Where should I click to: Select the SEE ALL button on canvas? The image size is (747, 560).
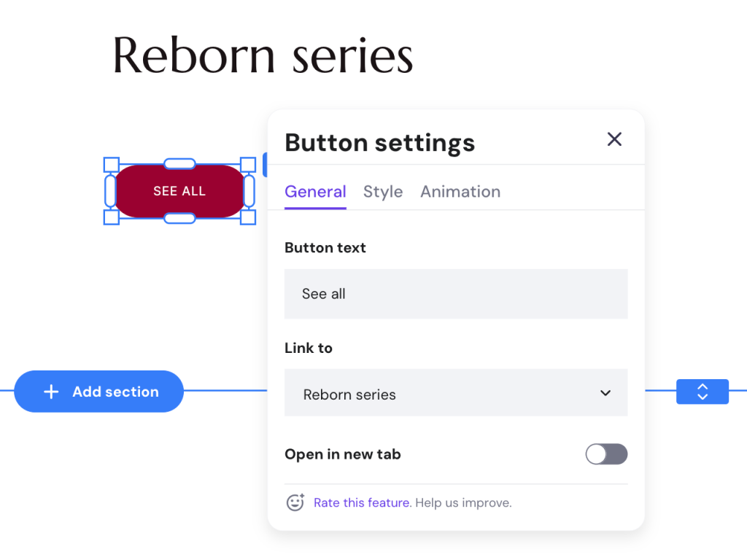coord(179,191)
